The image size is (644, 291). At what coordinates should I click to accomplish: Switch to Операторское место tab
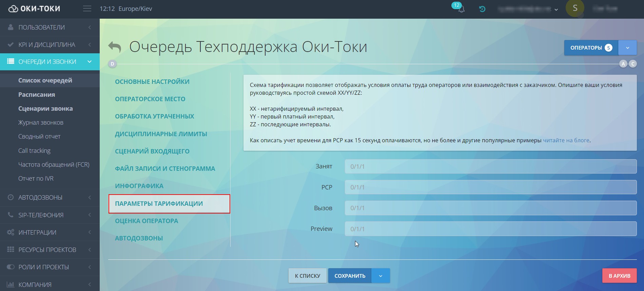click(x=150, y=99)
